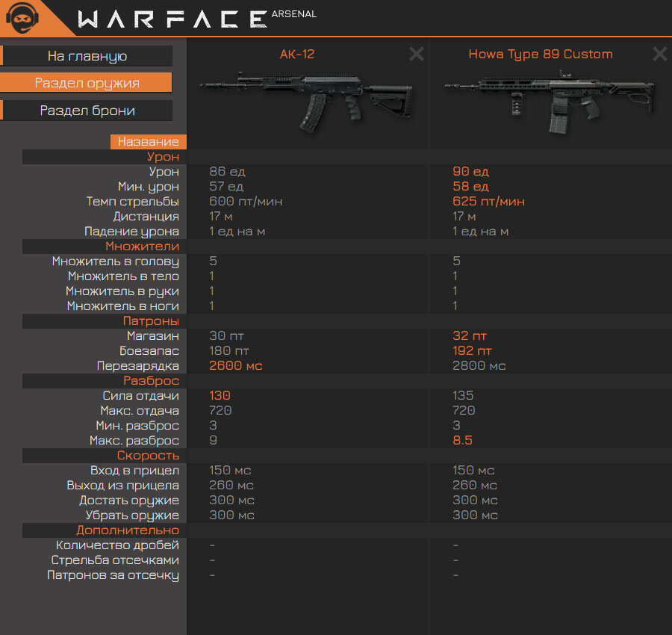Click the Темп стрельбы row label

point(133,202)
